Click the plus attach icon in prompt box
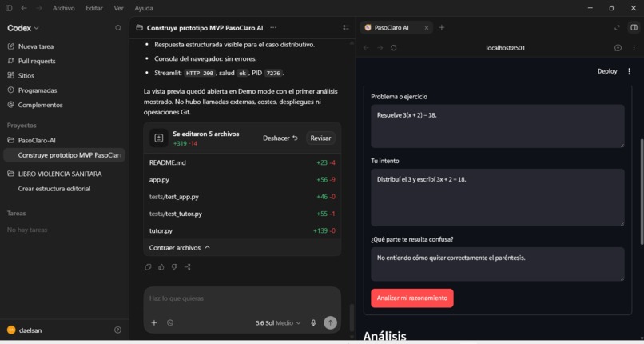The image size is (644, 344). (x=154, y=322)
